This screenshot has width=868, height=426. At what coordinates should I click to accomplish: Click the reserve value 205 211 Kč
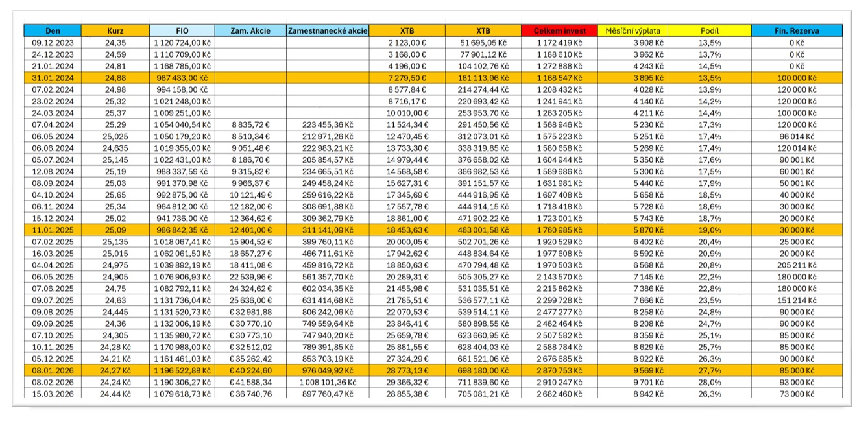click(x=796, y=265)
